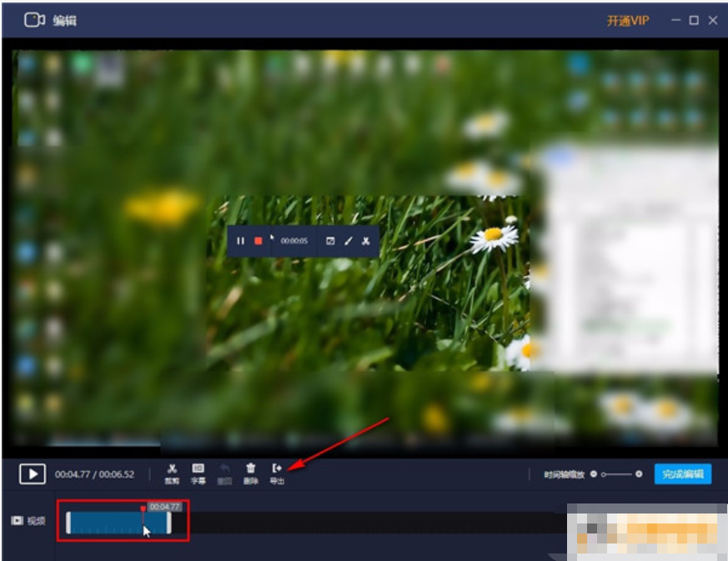Click the timeline zoom-out minus icon

pos(594,473)
